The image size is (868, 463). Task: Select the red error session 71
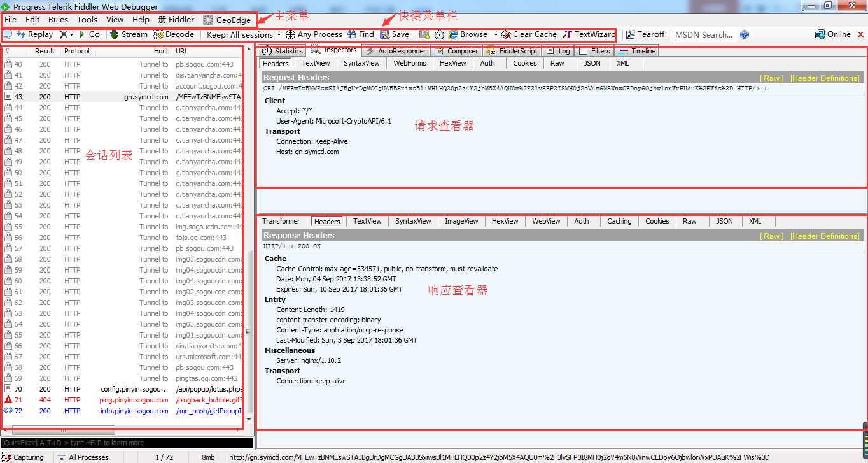coord(122,400)
